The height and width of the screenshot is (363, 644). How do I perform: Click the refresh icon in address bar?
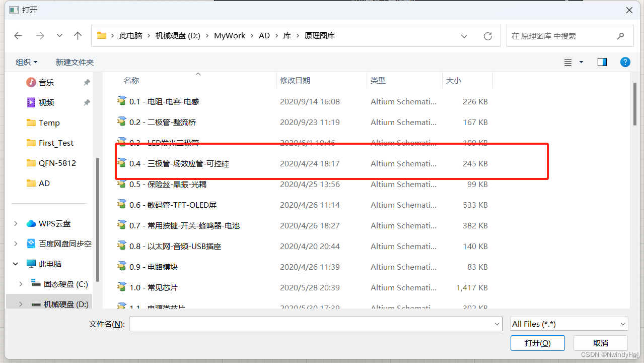click(x=487, y=35)
